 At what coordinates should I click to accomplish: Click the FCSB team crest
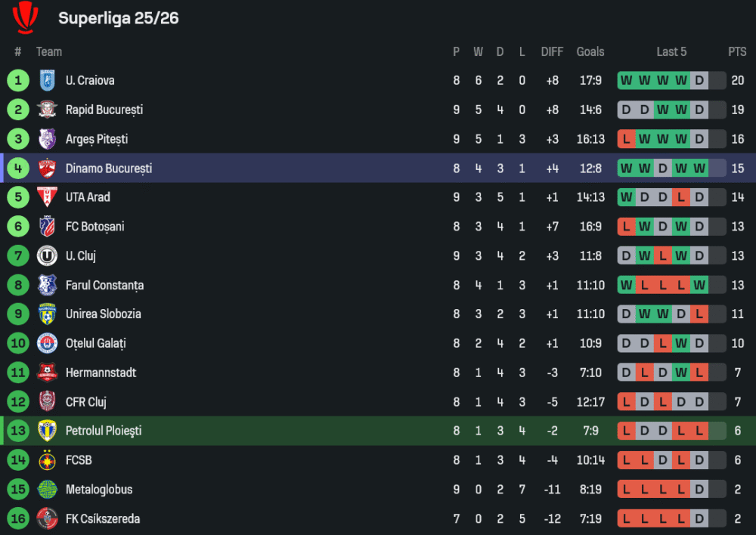click(x=47, y=460)
